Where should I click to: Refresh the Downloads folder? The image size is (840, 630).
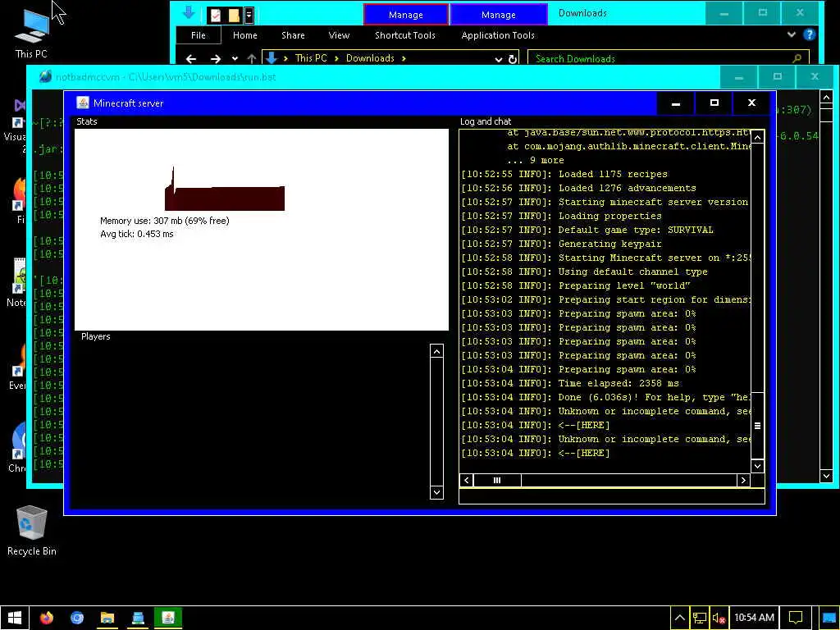[x=513, y=59]
